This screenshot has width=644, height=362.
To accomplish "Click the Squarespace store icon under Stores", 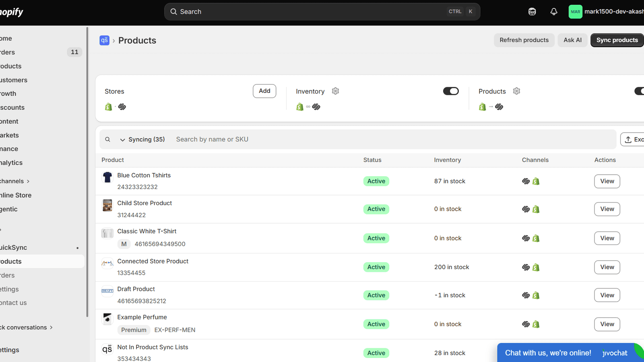I will (x=122, y=107).
